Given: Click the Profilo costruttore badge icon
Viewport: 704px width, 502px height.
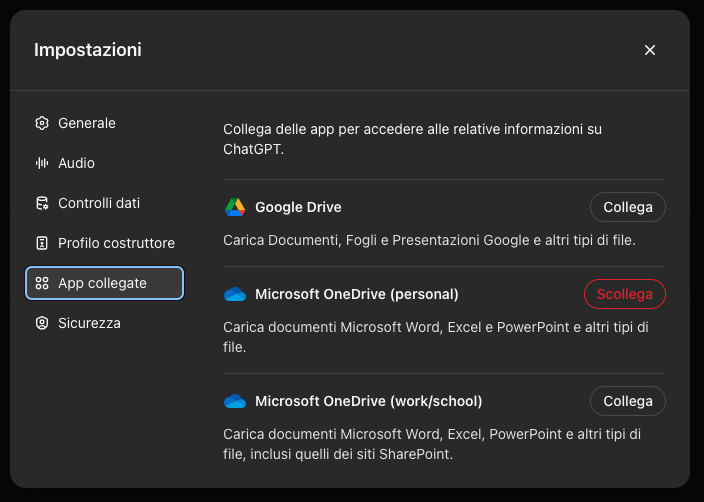Looking at the screenshot, I should click(42, 243).
